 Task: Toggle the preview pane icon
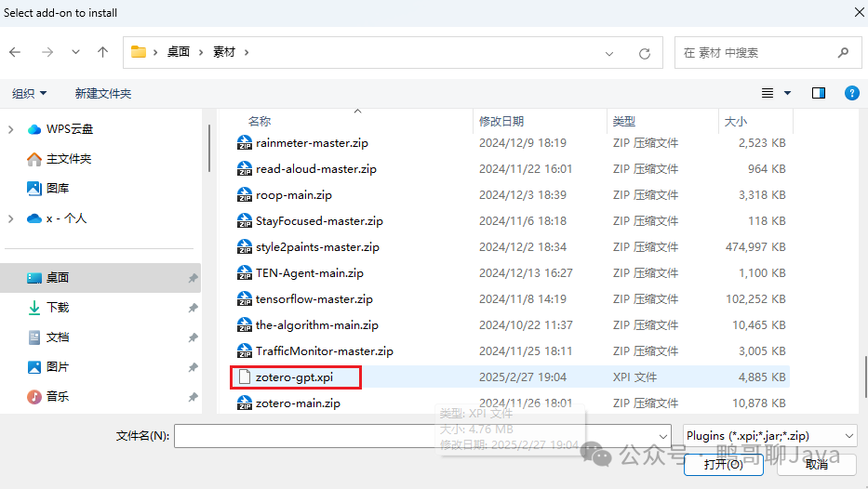click(818, 93)
